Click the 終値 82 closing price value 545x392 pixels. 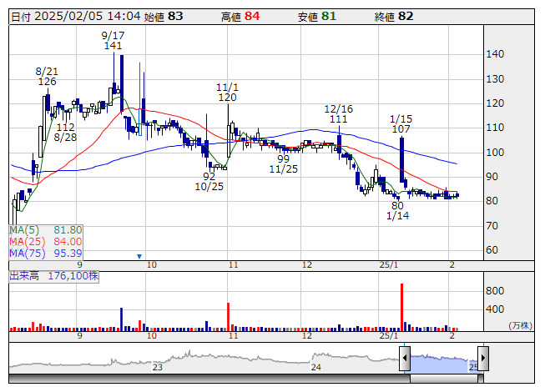394,17
